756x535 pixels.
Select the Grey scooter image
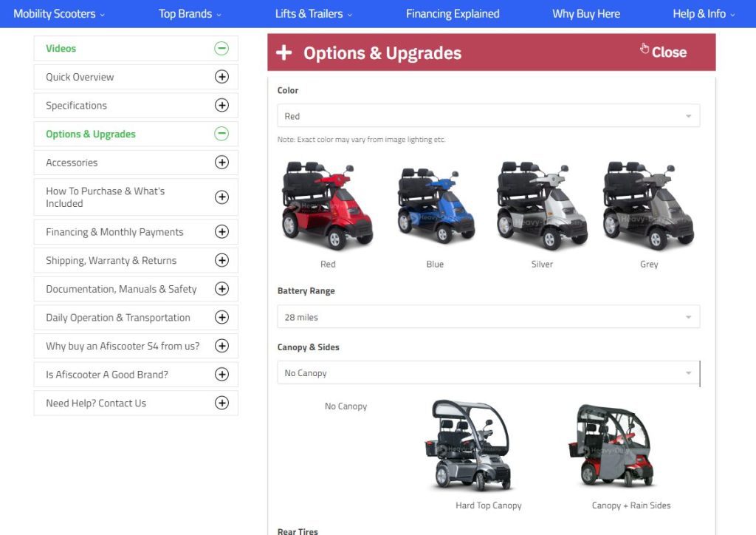(648, 206)
